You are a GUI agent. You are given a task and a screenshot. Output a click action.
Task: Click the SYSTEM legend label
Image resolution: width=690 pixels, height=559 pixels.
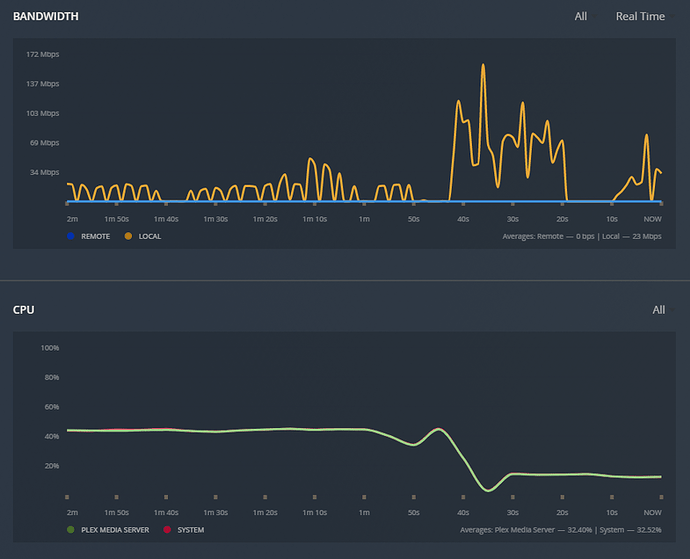pos(191,530)
